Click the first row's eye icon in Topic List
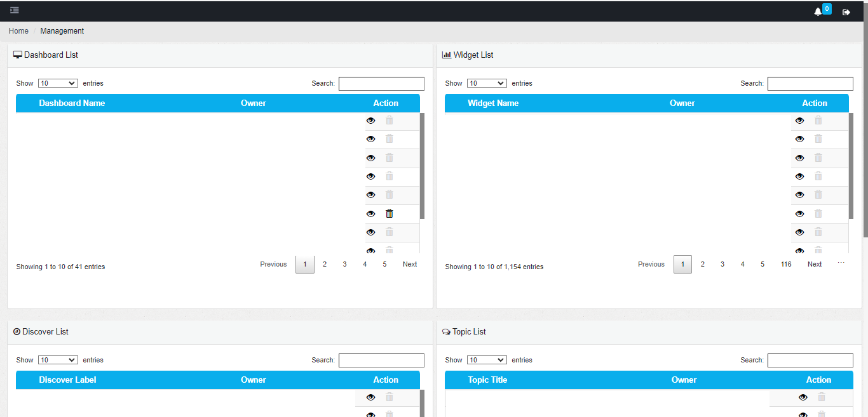868x417 pixels. 803,397
